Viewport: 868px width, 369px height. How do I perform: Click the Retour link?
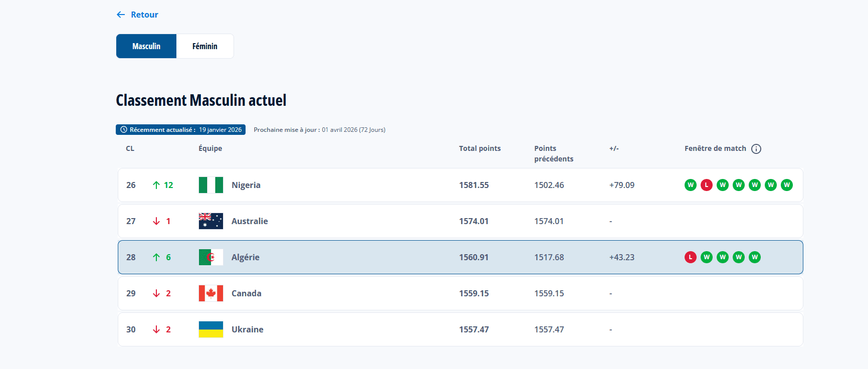144,15
